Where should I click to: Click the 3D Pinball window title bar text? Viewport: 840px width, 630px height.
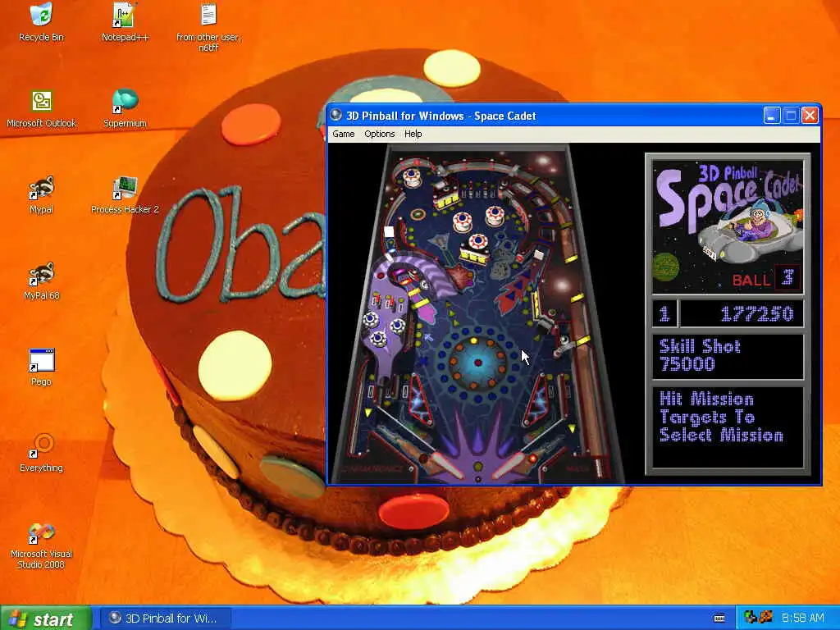click(441, 116)
